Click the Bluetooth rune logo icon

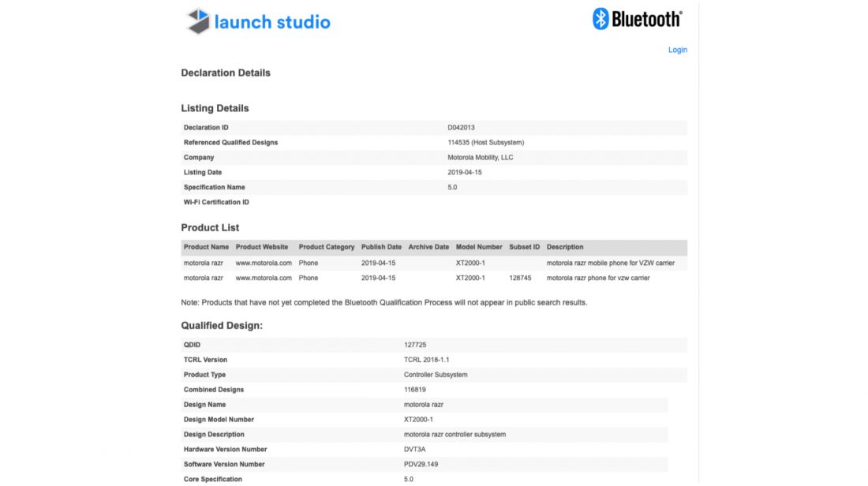(601, 19)
